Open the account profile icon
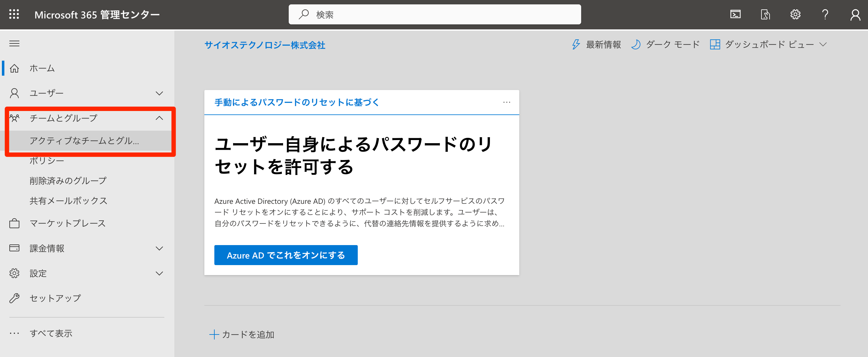The width and height of the screenshot is (868, 357). (855, 14)
